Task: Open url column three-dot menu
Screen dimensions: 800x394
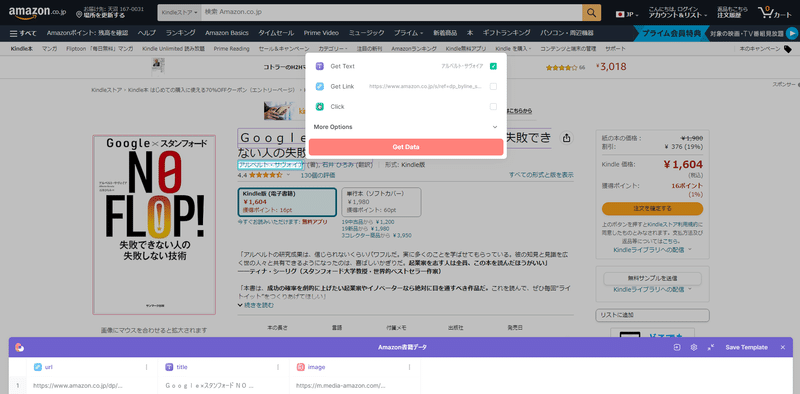Action: (x=147, y=367)
